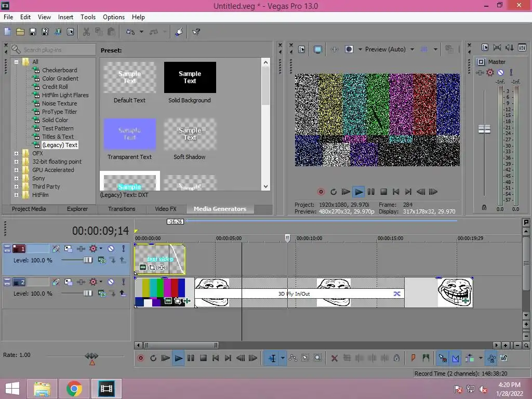Open the Undo history dropdown arrow

coord(141,32)
